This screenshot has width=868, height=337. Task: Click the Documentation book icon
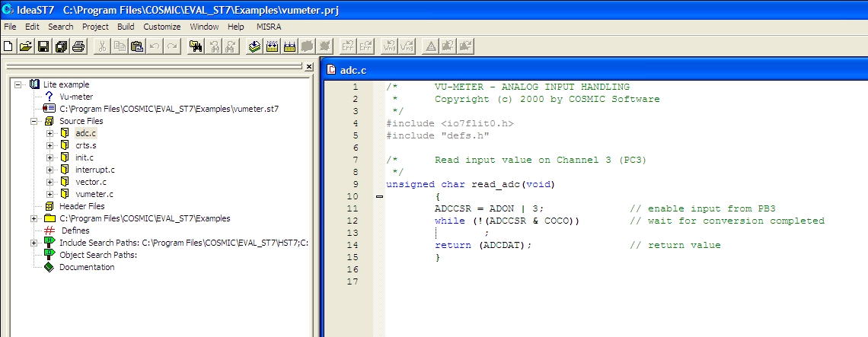[49, 267]
